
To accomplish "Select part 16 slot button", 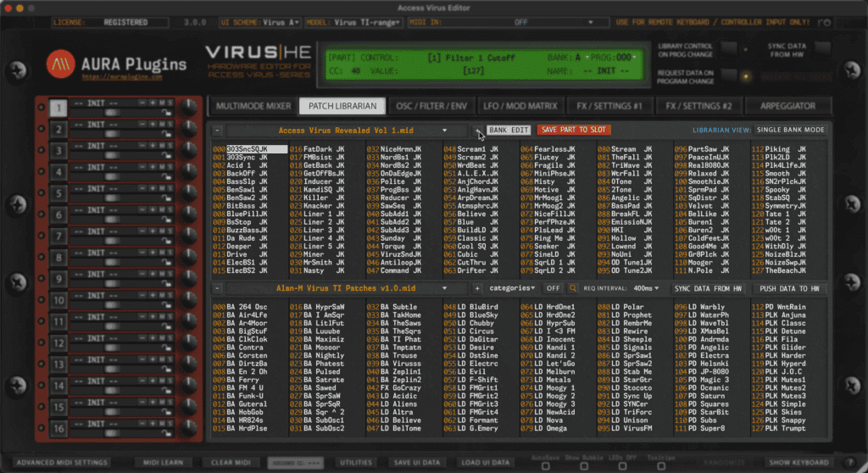I will tap(58, 429).
